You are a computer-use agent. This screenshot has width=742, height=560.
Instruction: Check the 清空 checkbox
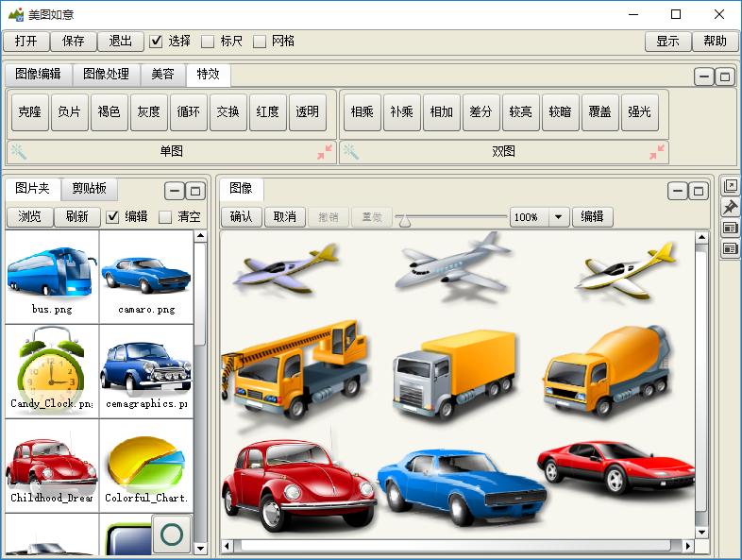coord(165,217)
